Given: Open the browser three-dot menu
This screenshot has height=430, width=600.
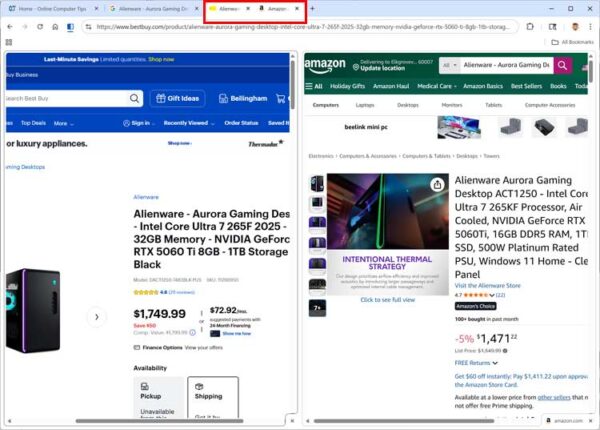Looking at the screenshot, I should (590, 27).
